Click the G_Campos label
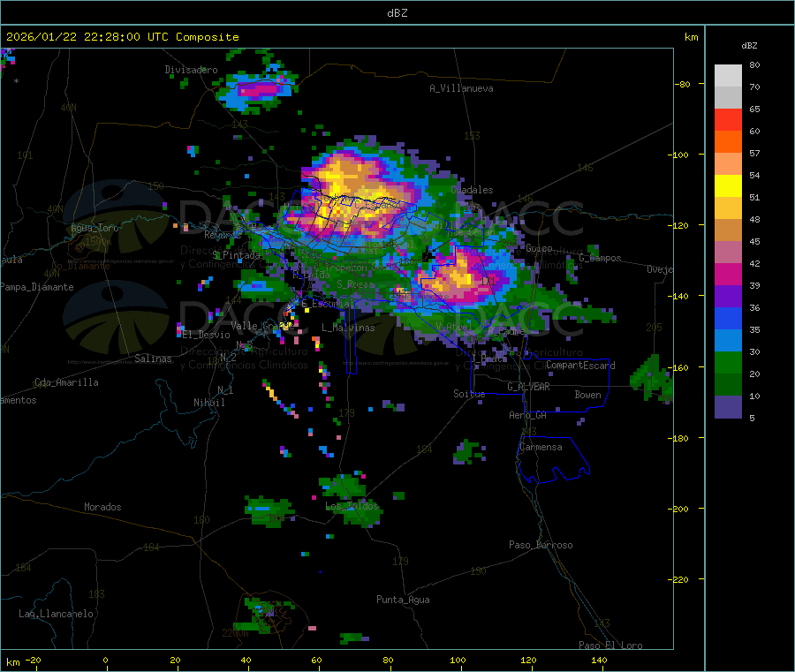Viewport: 795px width, 672px height. coord(601,258)
